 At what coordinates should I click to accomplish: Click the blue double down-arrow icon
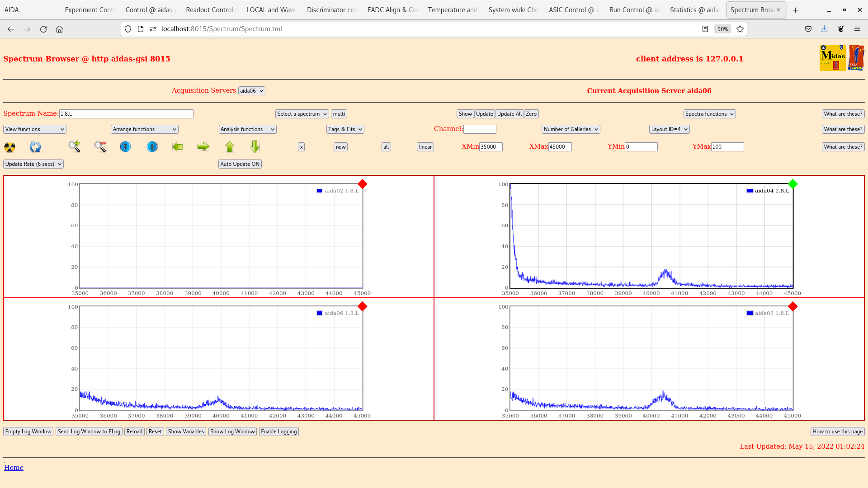(125, 146)
